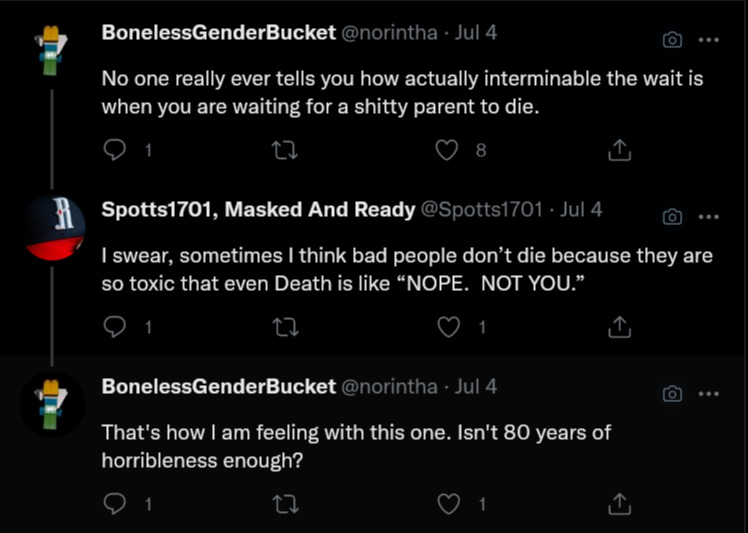The width and height of the screenshot is (748, 533).
Task: Like Spotts1701's tweet about Death
Action: [448, 327]
